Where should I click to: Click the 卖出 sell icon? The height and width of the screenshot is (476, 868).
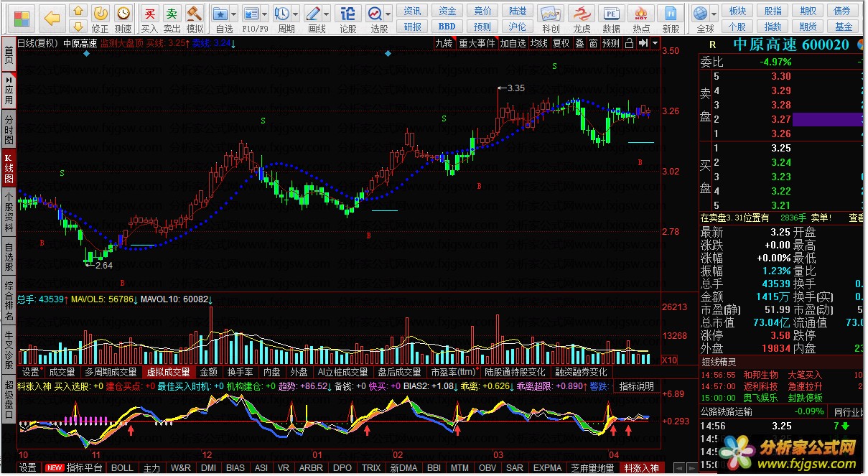[172, 17]
